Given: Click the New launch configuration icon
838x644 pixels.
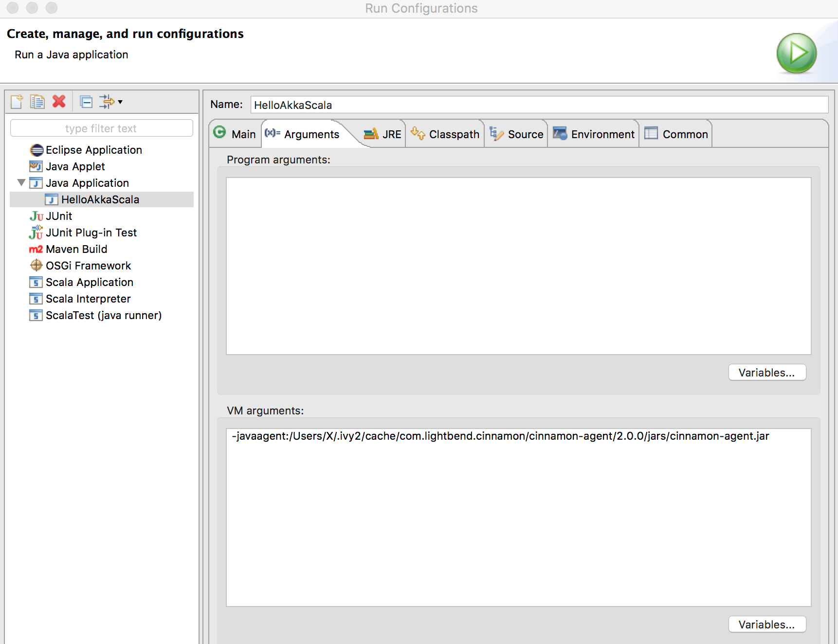Looking at the screenshot, I should [x=17, y=102].
